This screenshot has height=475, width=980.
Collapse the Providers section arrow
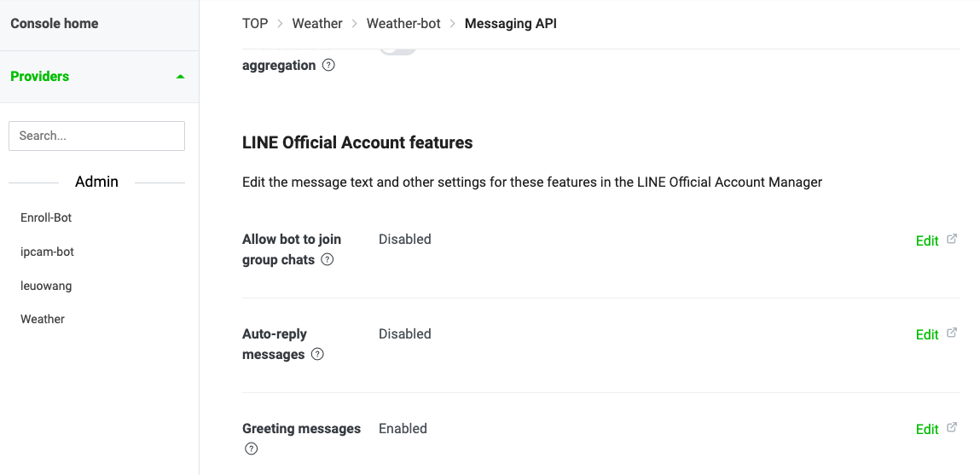pyautogui.click(x=180, y=77)
